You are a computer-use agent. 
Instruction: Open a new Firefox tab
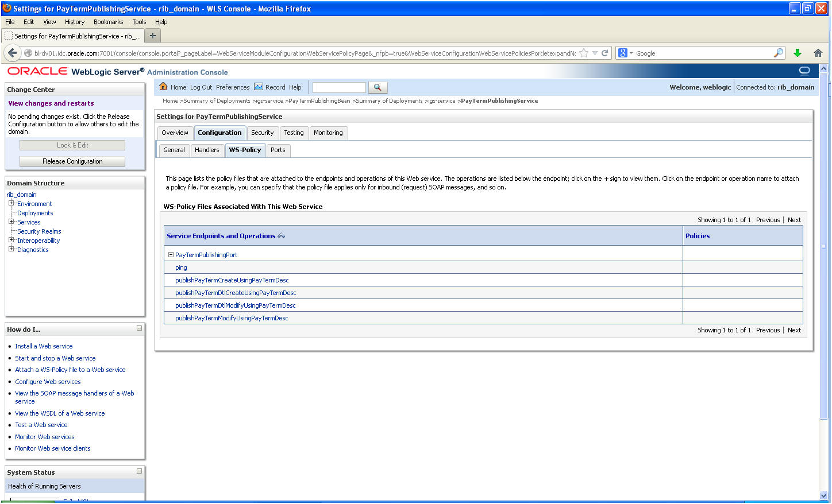click(x=153, y=36)
